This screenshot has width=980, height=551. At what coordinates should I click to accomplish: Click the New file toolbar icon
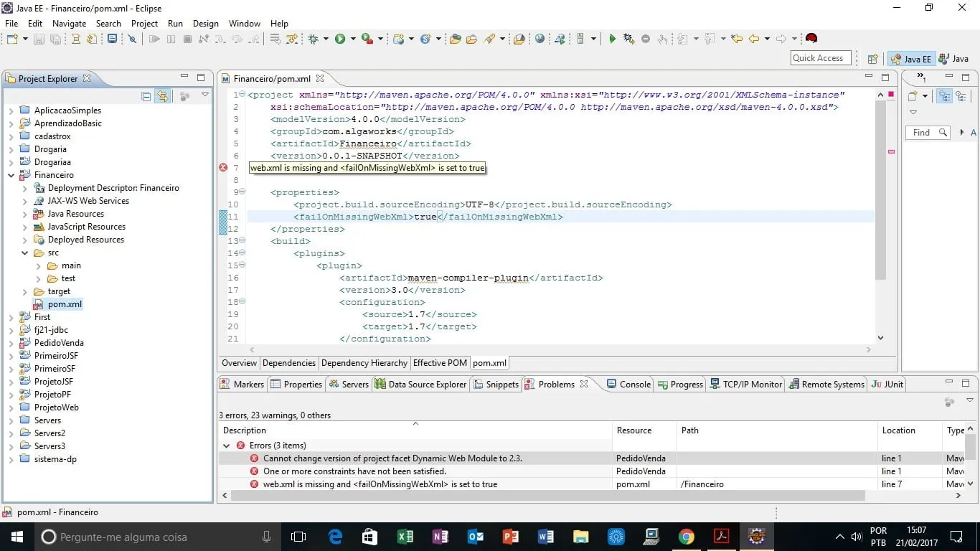pos(12,39)
